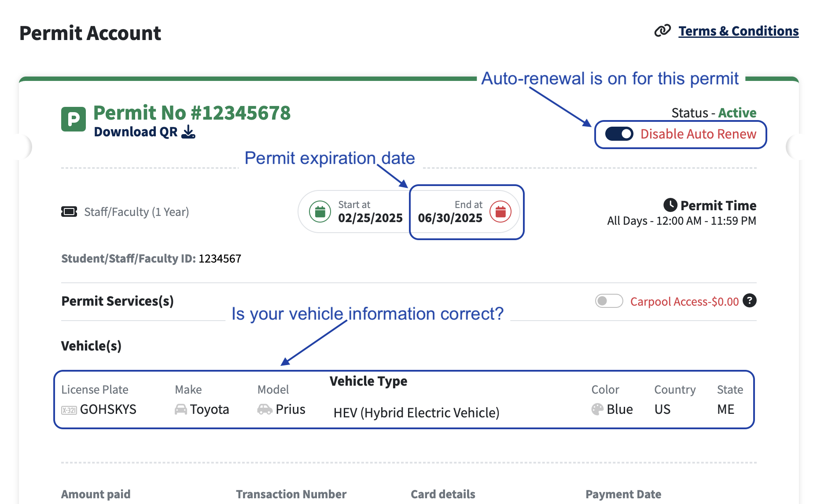Enable the Carpool Access toggle
The width and height of the screenshot is (817, 504).
[x=609, y=301]
